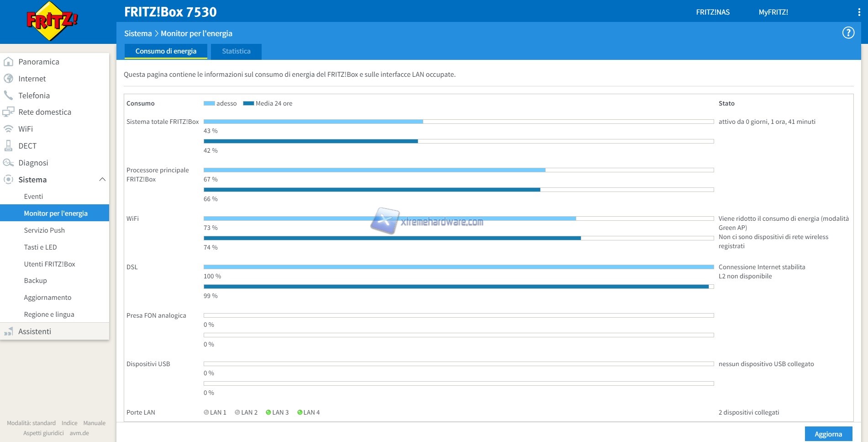Screen dimensions: 868x442
Task: Open the three-dot options menu
Action: coord(859,12)
